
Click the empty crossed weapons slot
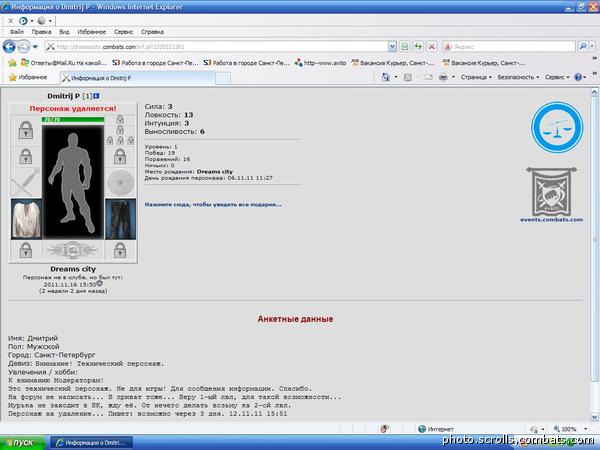click(26, 183)
